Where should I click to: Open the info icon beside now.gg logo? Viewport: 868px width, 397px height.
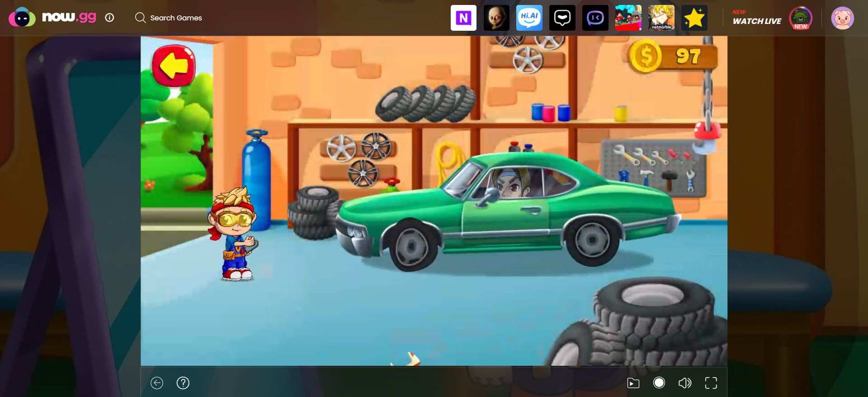[109, 18]
